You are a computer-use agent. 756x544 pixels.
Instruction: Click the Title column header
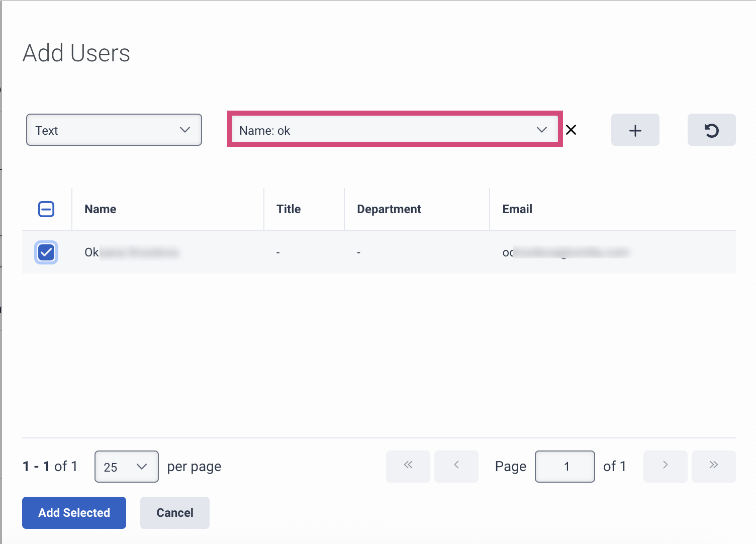[289, 209]
